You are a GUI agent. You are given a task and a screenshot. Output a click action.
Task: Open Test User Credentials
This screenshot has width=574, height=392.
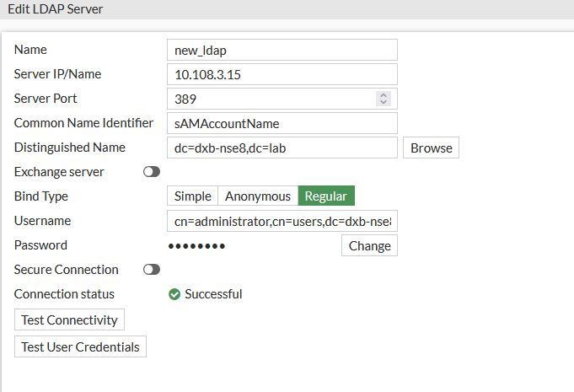[x=80, y=346]
